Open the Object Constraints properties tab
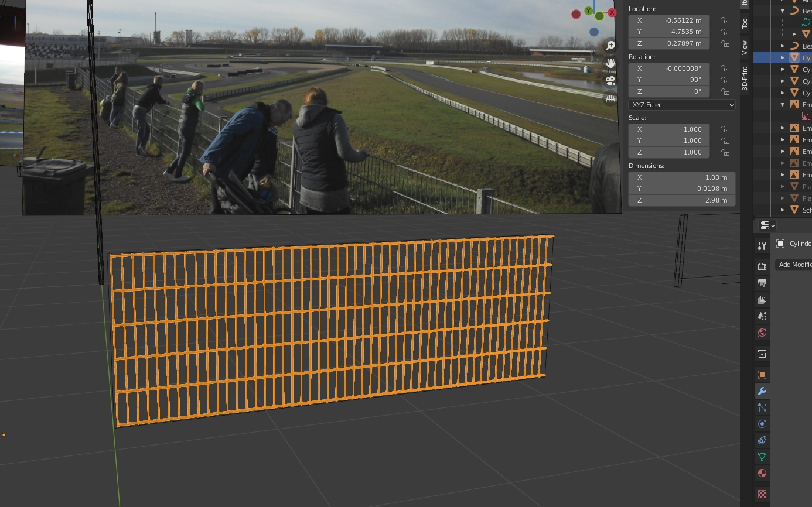 (x=762, y=440)
